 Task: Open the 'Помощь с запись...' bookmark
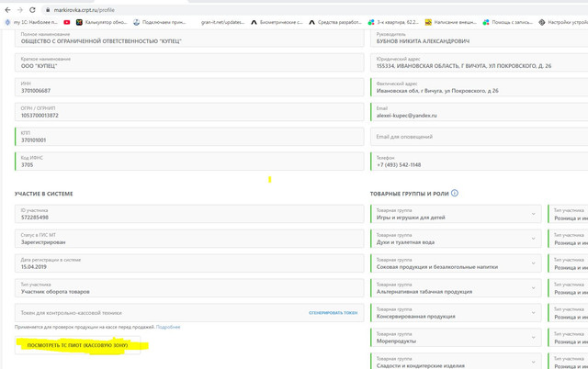click(x=508, y=22)
